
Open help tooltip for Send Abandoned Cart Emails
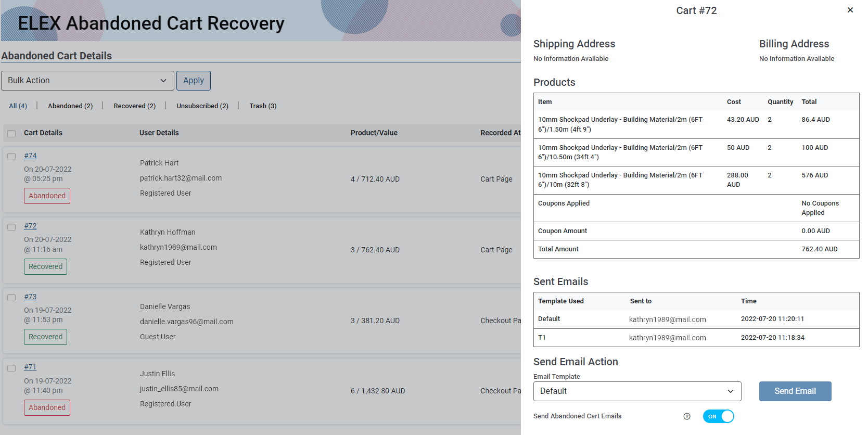coord(687,416)
